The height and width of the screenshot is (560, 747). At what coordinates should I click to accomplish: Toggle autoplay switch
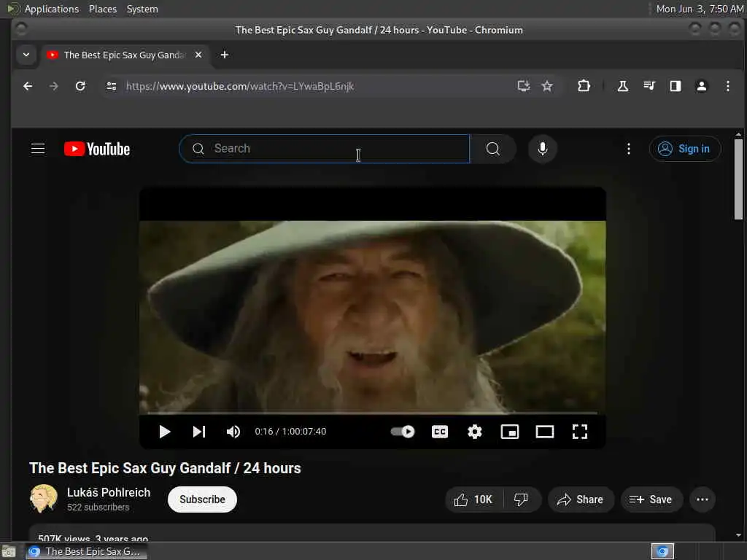click(403, 432)
